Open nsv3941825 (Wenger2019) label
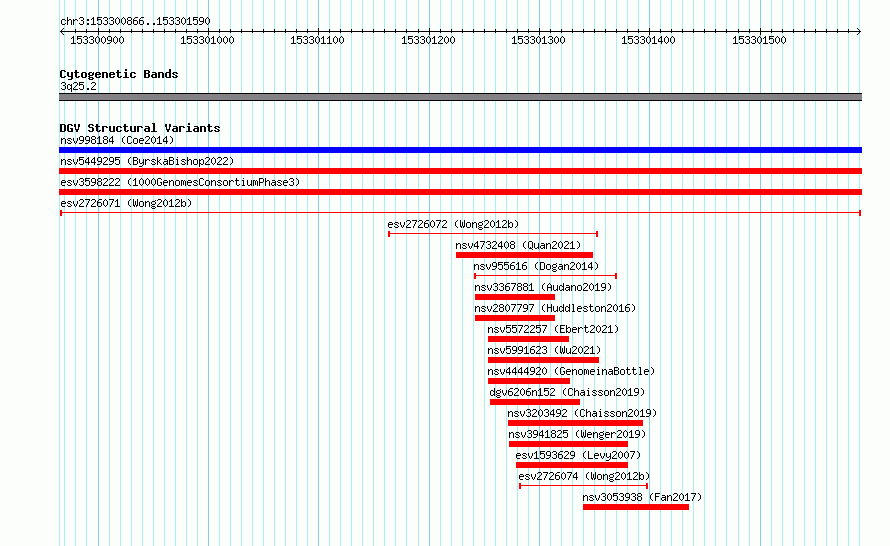 [577, 434]
